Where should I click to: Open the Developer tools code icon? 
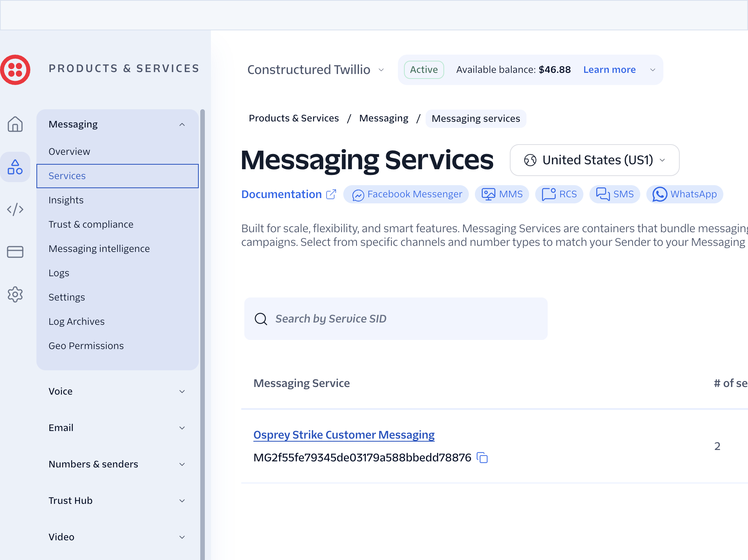pos(15,209)
